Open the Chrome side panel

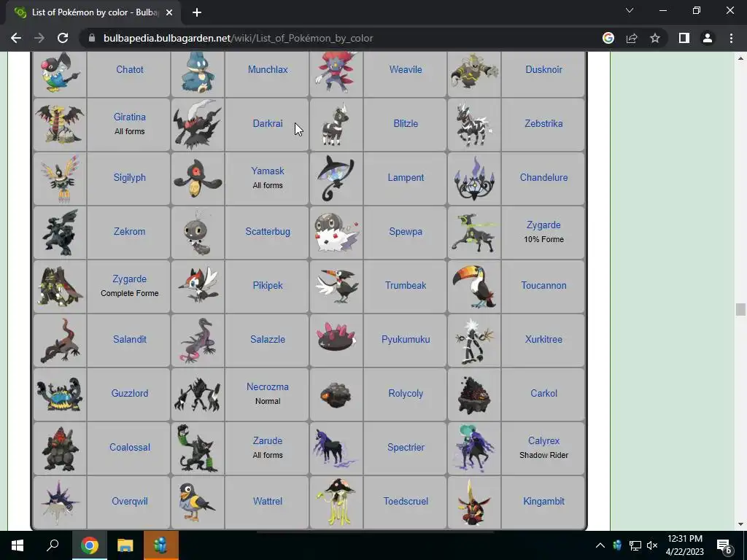pos(684,38)
